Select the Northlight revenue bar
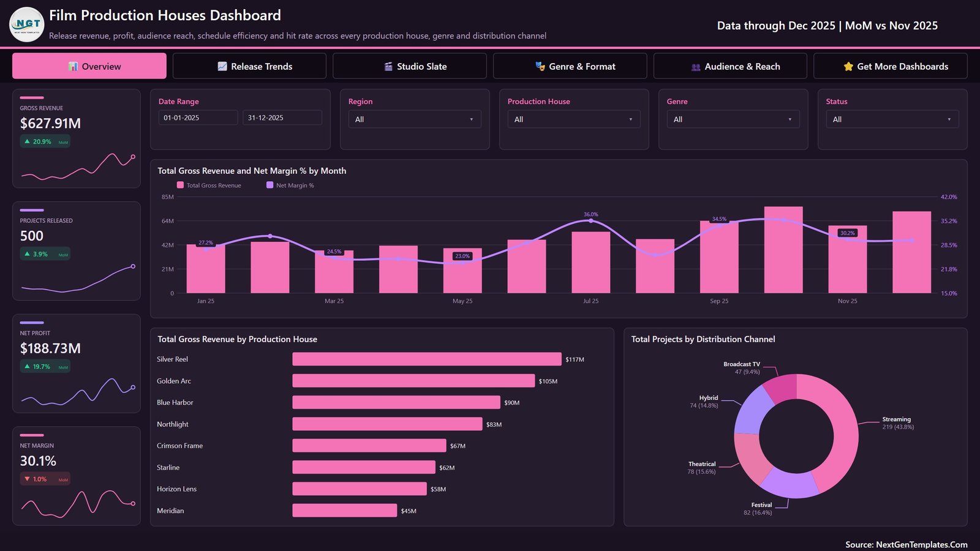 [x=388, y=424]
